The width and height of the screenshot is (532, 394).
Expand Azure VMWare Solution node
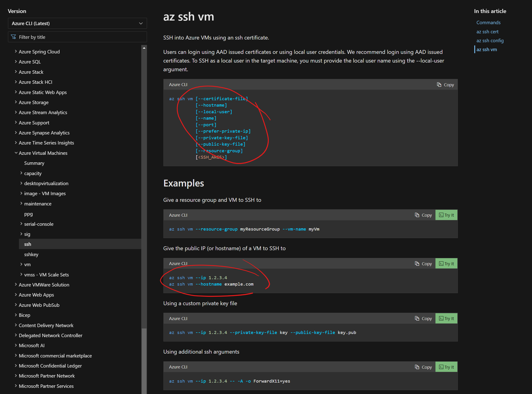(16, 284)
